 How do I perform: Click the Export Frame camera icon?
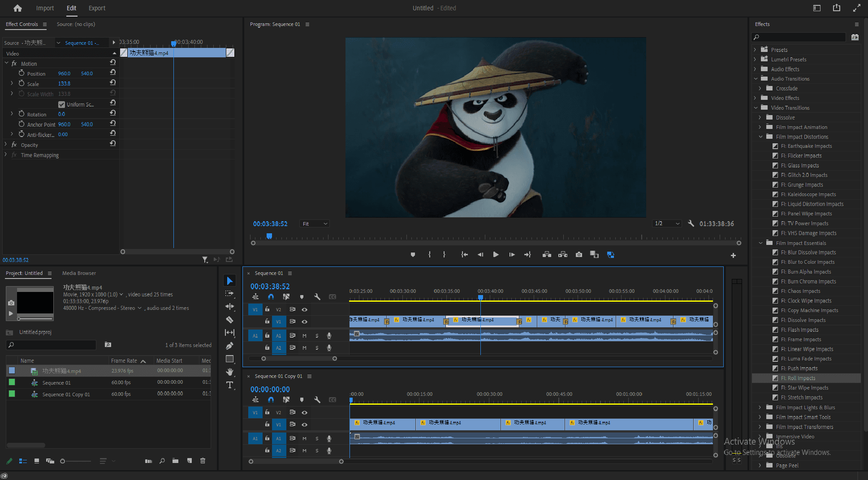(579, 255)
